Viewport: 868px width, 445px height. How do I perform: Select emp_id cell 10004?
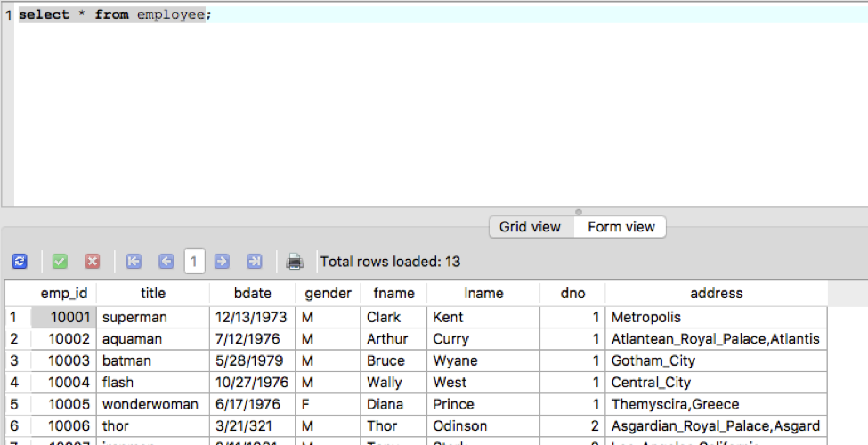point(64,383)
